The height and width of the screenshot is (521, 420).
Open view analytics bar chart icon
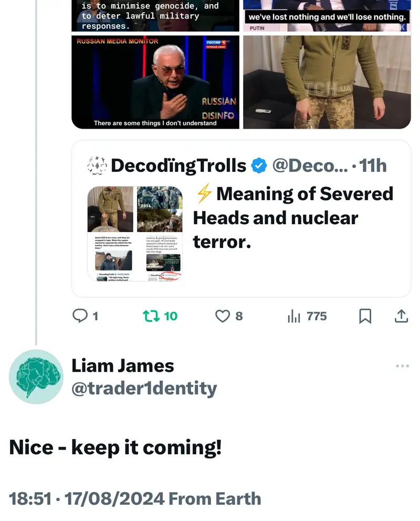point(293,316)
